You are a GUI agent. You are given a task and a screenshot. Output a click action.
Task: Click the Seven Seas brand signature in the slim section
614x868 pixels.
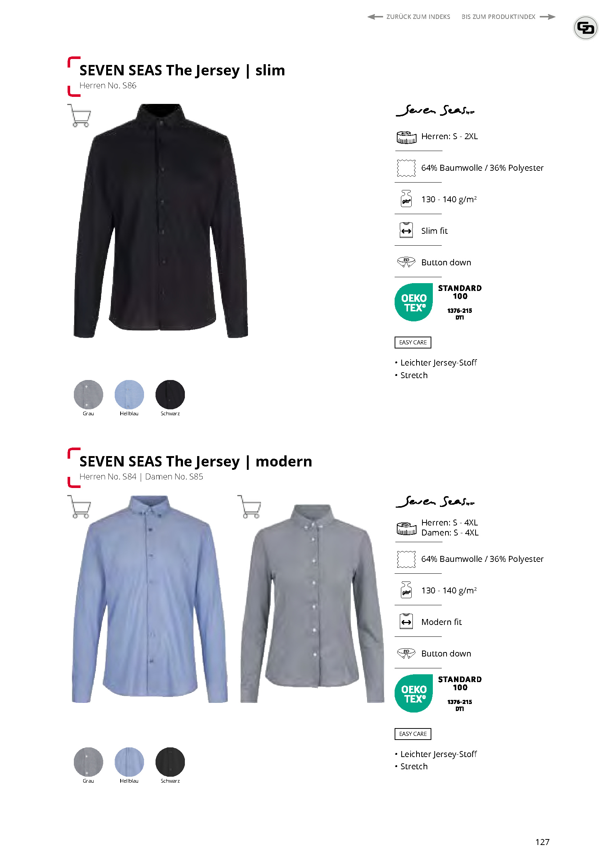pyautogui.click(x=435, y=110)
